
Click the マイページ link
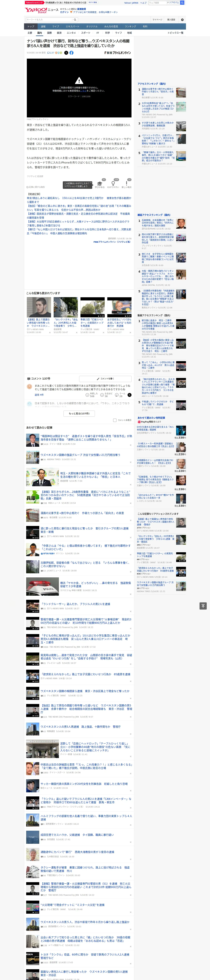click(157, 20)
